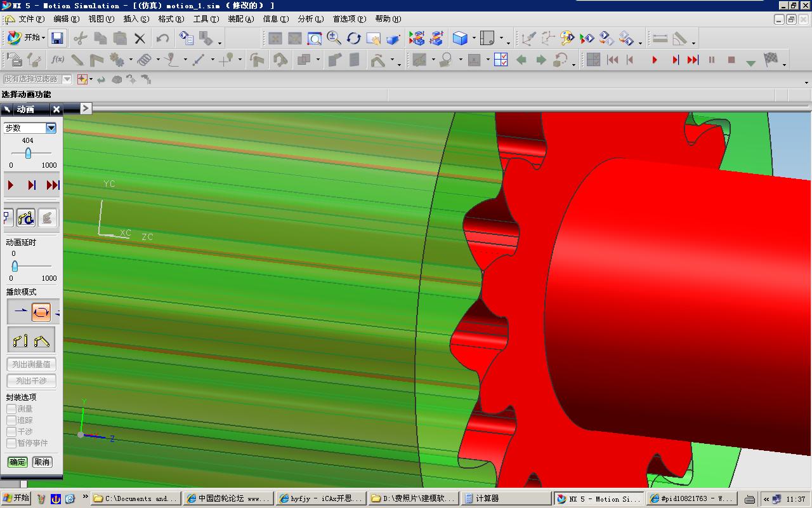Click the 计算器 taskbar button
This screenshot has height=508, width=812.
(x=506, y=499)
